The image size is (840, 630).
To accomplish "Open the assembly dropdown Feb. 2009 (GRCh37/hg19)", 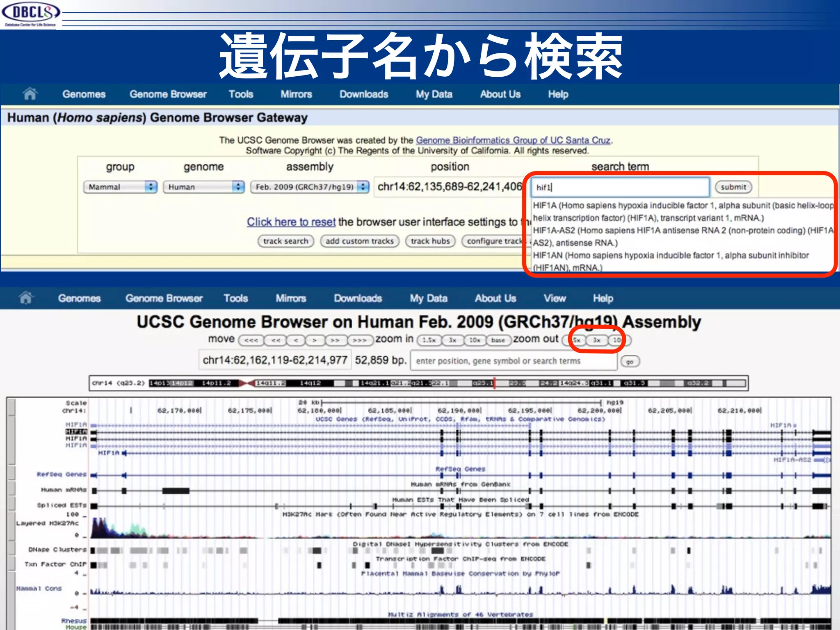I will [x=310, y=187].
